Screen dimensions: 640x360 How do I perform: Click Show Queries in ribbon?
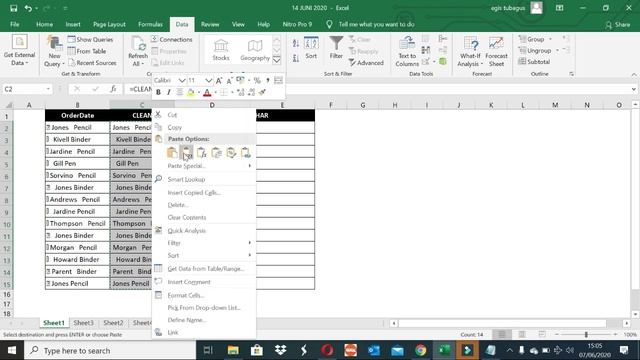90,40
